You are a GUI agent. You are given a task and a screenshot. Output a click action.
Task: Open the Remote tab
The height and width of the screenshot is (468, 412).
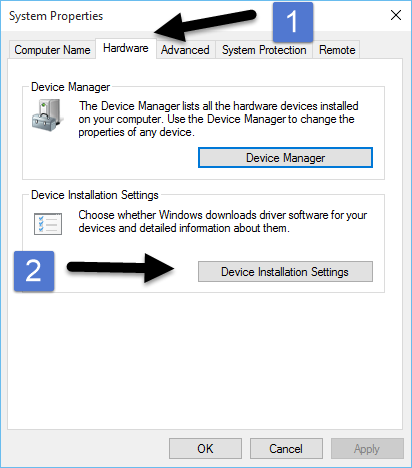(x=337, y=50)
